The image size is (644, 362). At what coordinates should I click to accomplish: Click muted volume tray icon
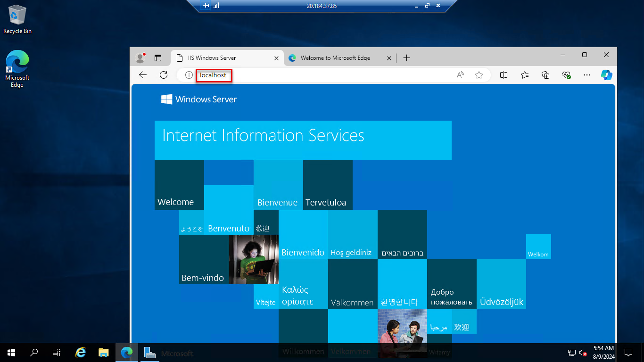tap(583, 353)
